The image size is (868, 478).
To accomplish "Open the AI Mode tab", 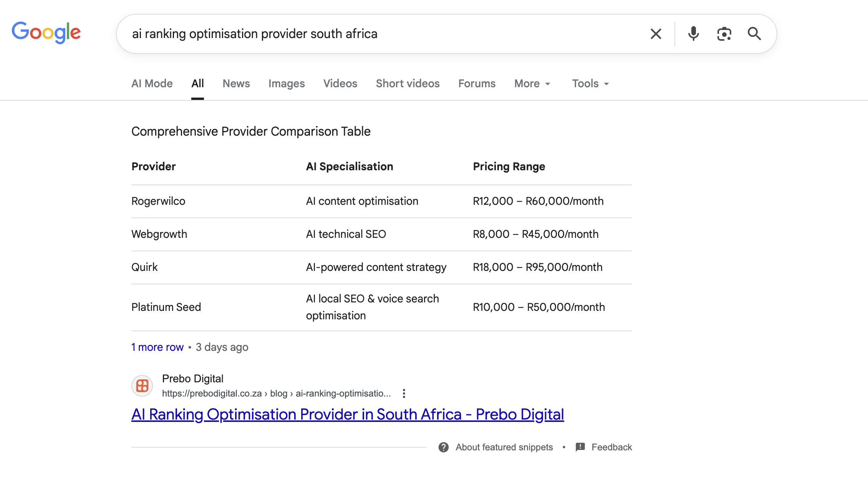I will [152, 83].
